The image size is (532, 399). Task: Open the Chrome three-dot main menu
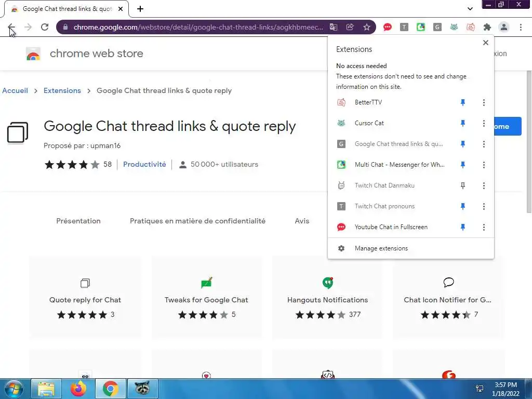[x=521, y=27]
